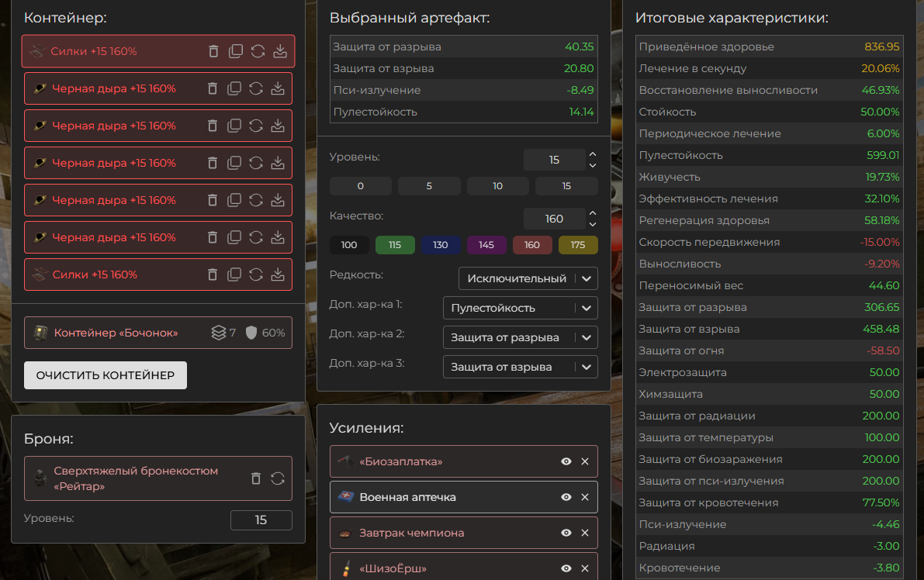This screenshot has height=580, width=924.
Task: Open the Редкость dropdown
Action: tap(528, 278)
